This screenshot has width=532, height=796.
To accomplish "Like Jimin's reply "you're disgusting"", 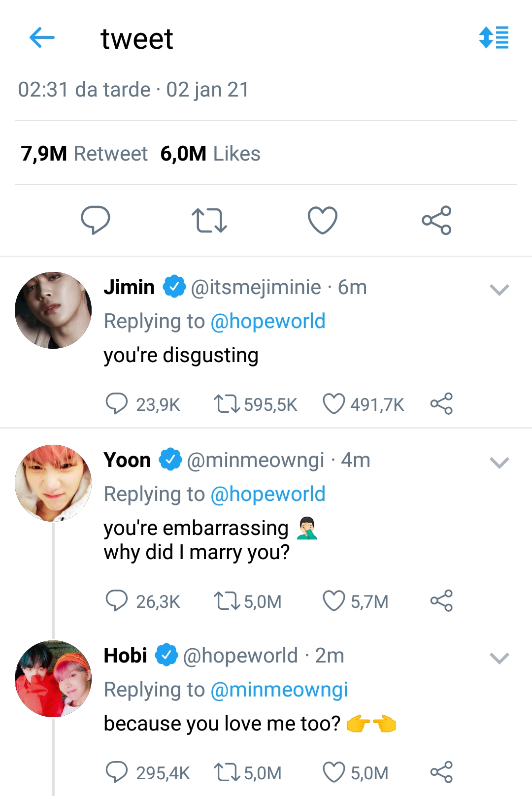I will click(x=333, y=404).
